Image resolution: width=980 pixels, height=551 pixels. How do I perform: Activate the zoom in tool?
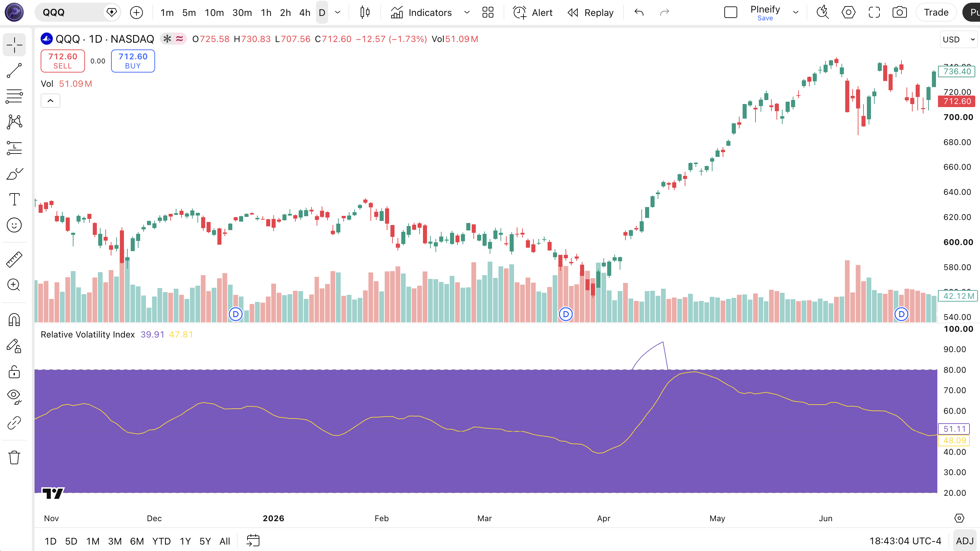coord(14,285)
